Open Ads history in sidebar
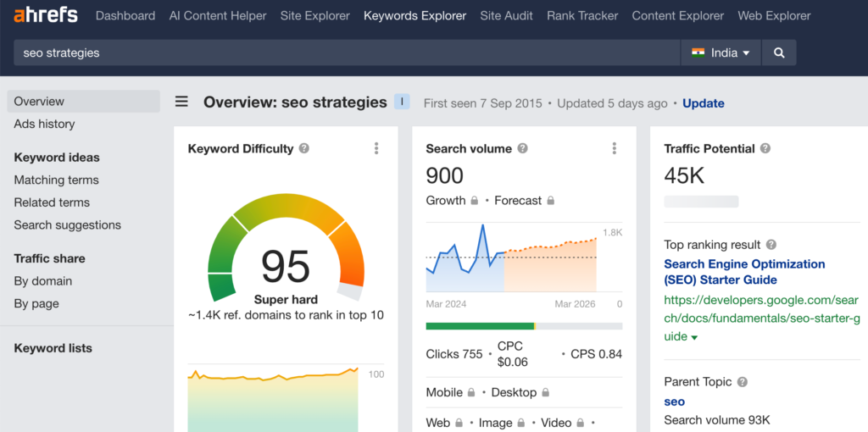The image size is (868, 432). [44, 124]
